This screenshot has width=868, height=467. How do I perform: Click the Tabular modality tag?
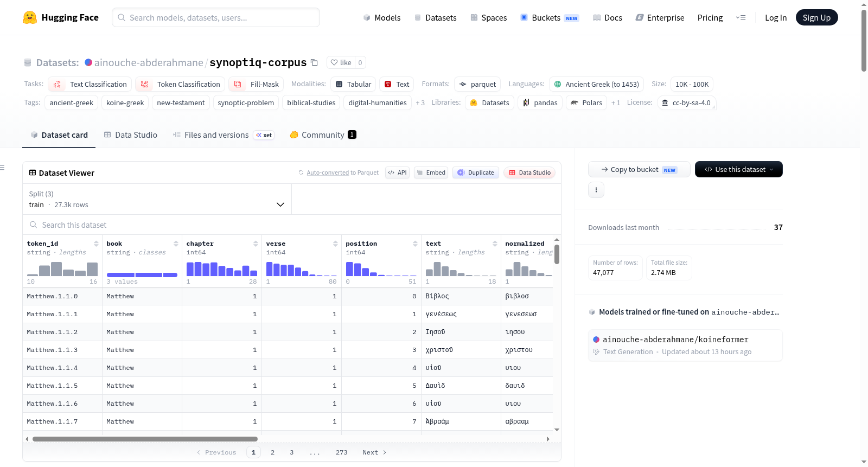[353, 84]
